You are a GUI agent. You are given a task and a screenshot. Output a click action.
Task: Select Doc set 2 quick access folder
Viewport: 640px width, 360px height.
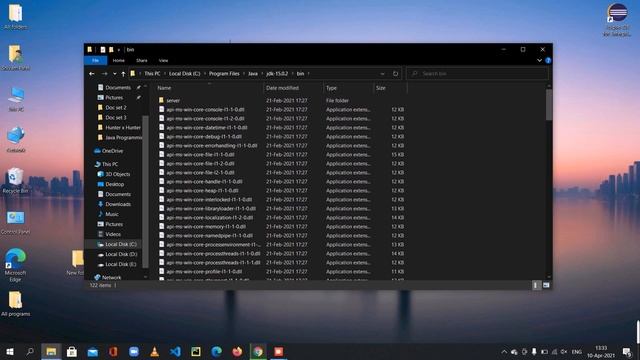[x=112, y=108]
